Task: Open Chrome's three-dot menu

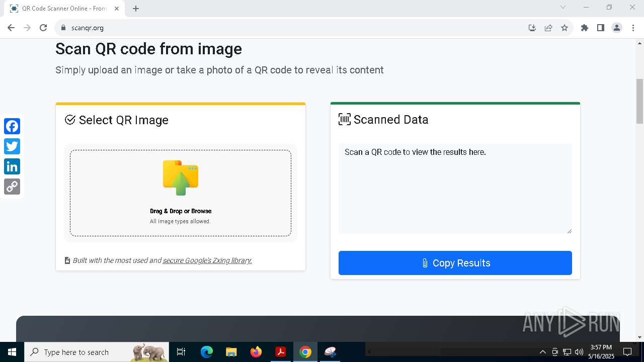Action: point(632,28)
